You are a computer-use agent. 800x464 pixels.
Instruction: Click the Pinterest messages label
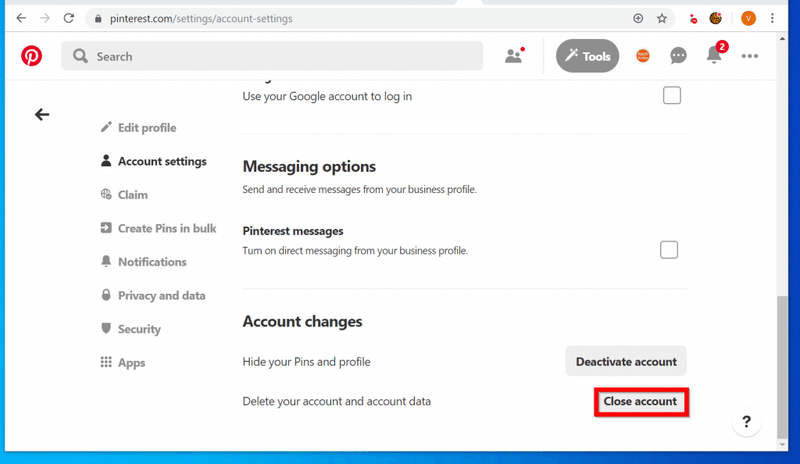pos(293,231)
